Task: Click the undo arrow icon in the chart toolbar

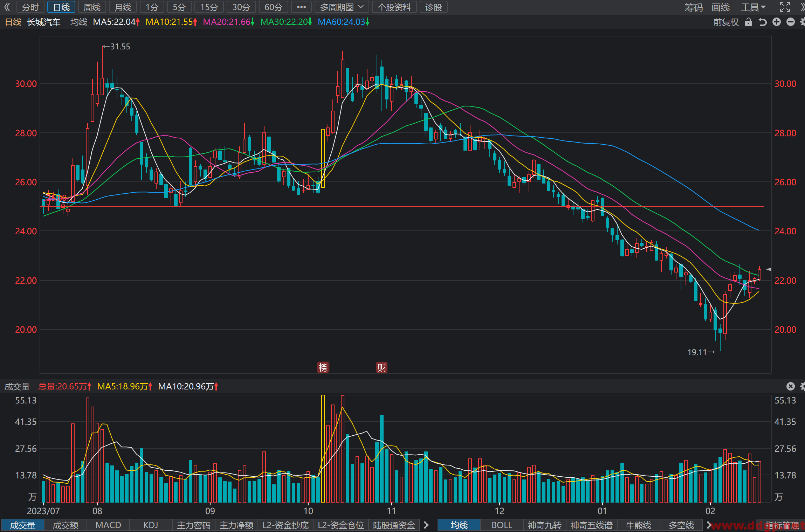Action: click(x=763, y=22)
